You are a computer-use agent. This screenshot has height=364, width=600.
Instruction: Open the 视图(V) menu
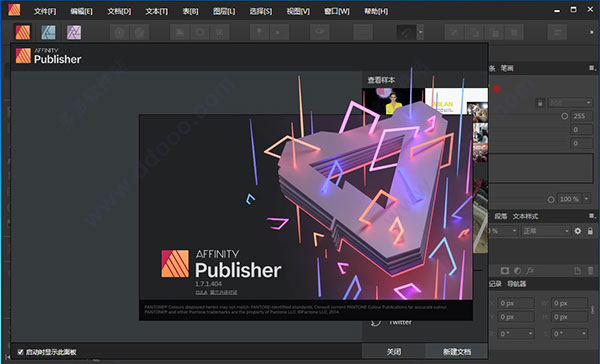point(298,11)
